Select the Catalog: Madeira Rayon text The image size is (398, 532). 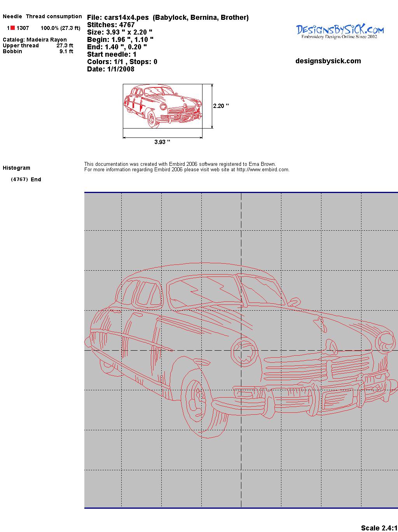(35, 40)
